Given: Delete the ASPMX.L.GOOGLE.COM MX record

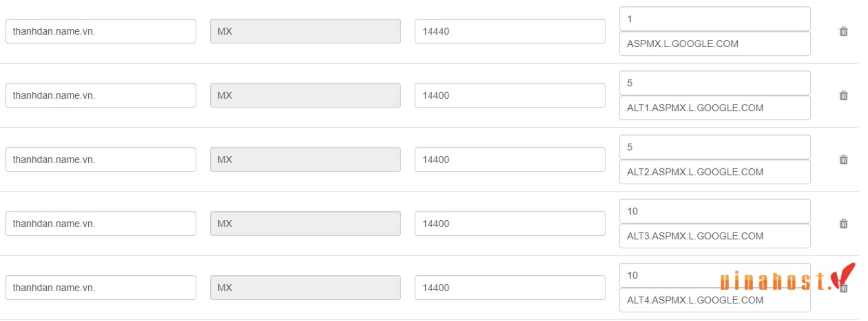Looking at the screenshot, I should tap(843, 31).
